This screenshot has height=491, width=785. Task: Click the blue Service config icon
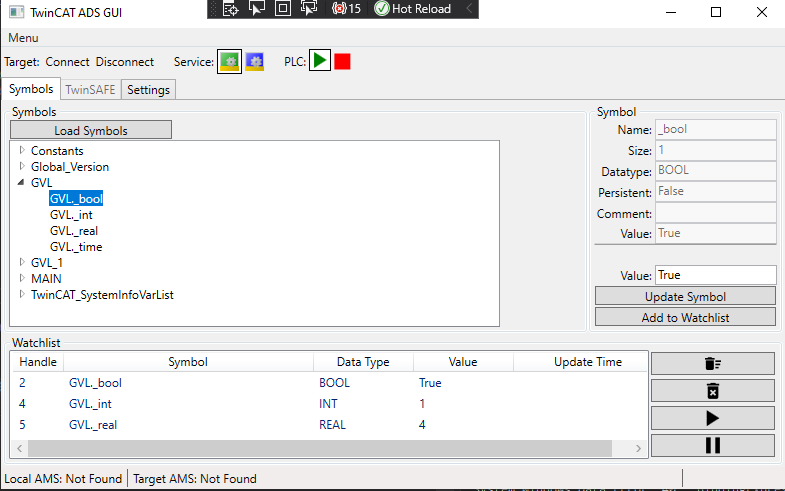click(x=254, y=62)
